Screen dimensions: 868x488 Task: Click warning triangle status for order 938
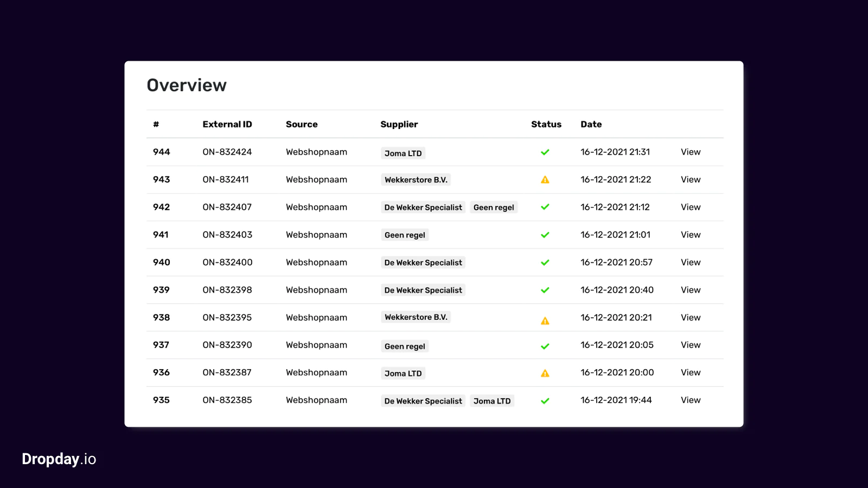coord(545,320)
